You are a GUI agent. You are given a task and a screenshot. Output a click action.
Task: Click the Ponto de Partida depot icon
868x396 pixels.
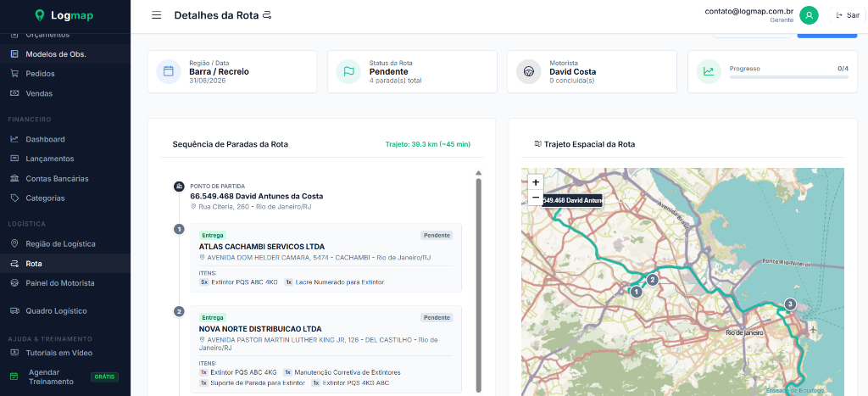pos(179,187)
